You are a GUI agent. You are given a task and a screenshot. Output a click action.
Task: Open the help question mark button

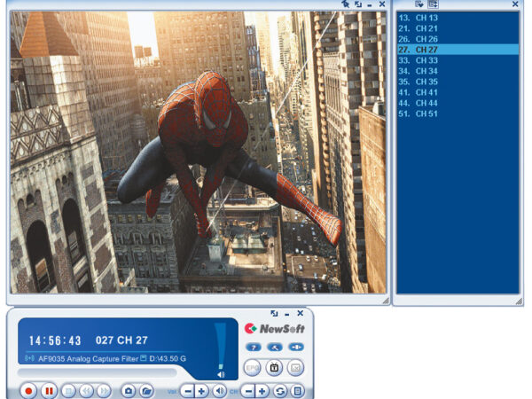(253, 347)
